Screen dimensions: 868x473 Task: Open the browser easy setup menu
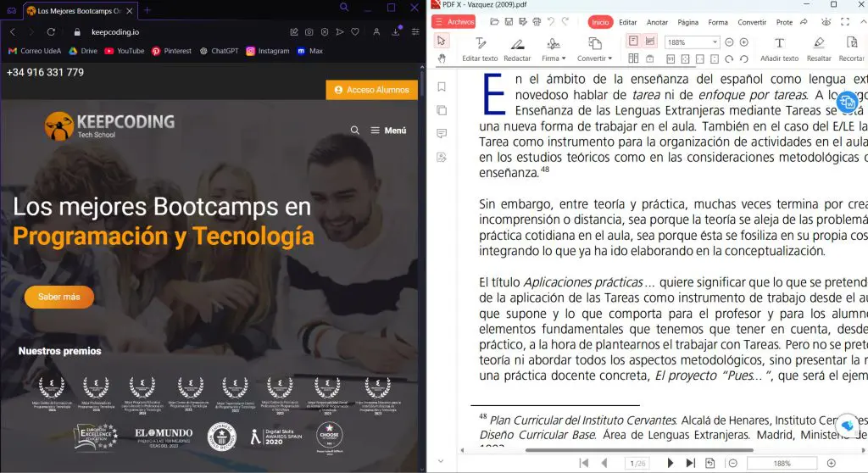point(415,32)
